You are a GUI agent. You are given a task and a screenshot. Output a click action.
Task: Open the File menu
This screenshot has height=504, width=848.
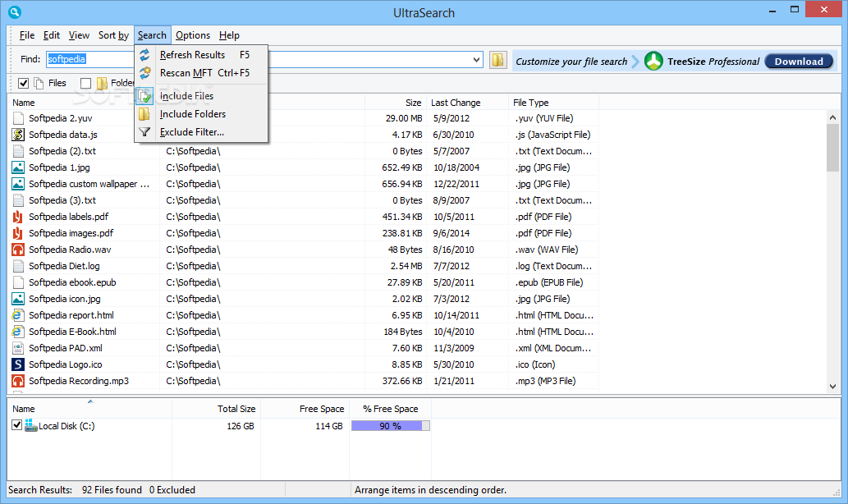click(27, 35)
